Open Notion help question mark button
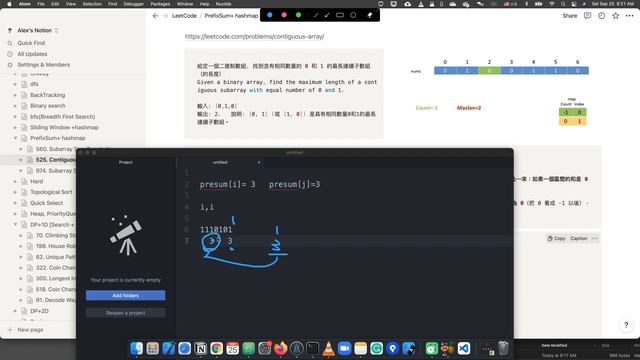640x360 pixels. [x=626, y=325]
